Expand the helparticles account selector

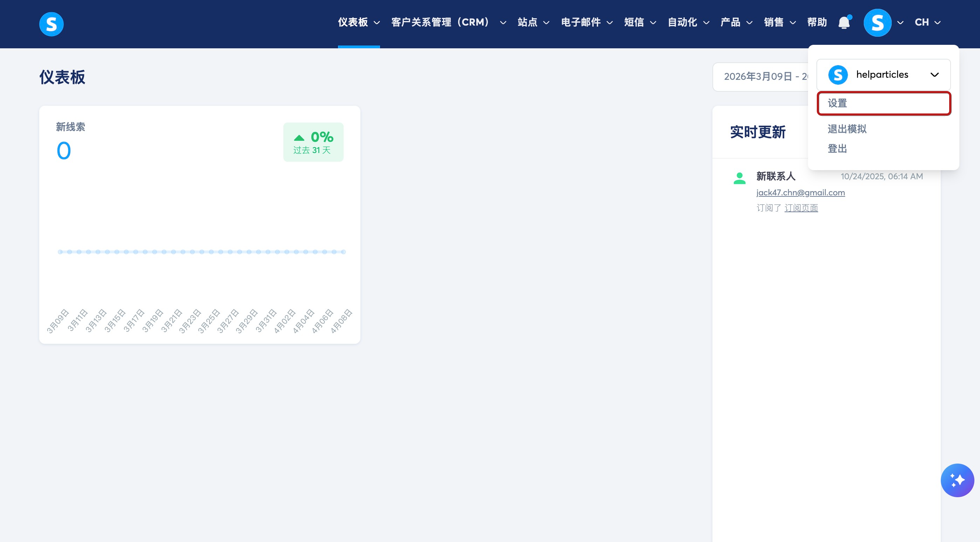[x=934, y=75]
